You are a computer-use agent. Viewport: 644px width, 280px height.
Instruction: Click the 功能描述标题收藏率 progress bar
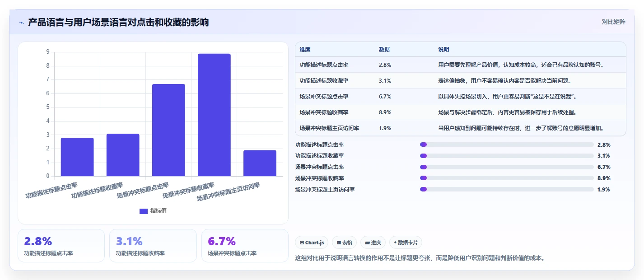click(x=507, y=156)
